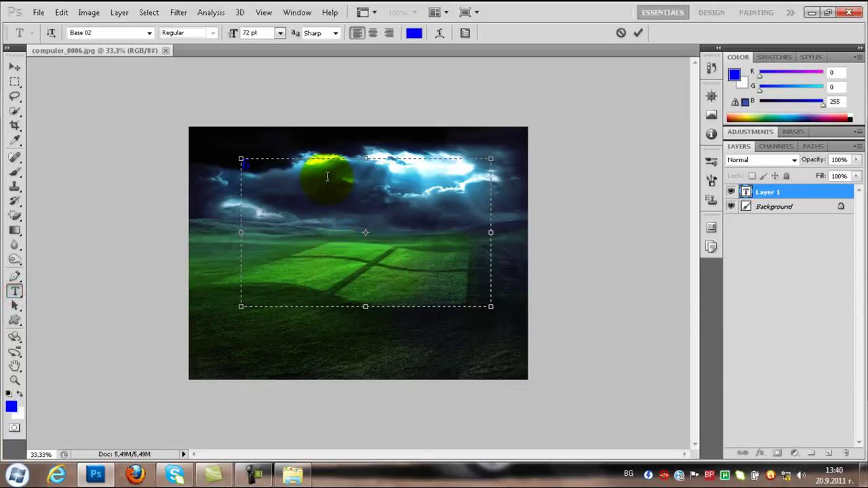This screenshot has width=868, height=488.
Task: Click the Create warped text icon
Action: pyautogui.click(x=439, y=33)
